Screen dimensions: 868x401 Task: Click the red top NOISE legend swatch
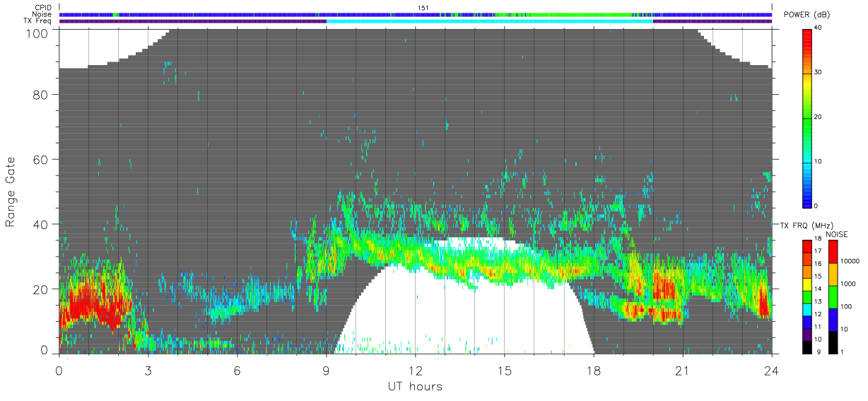click(x=832, y=251)
